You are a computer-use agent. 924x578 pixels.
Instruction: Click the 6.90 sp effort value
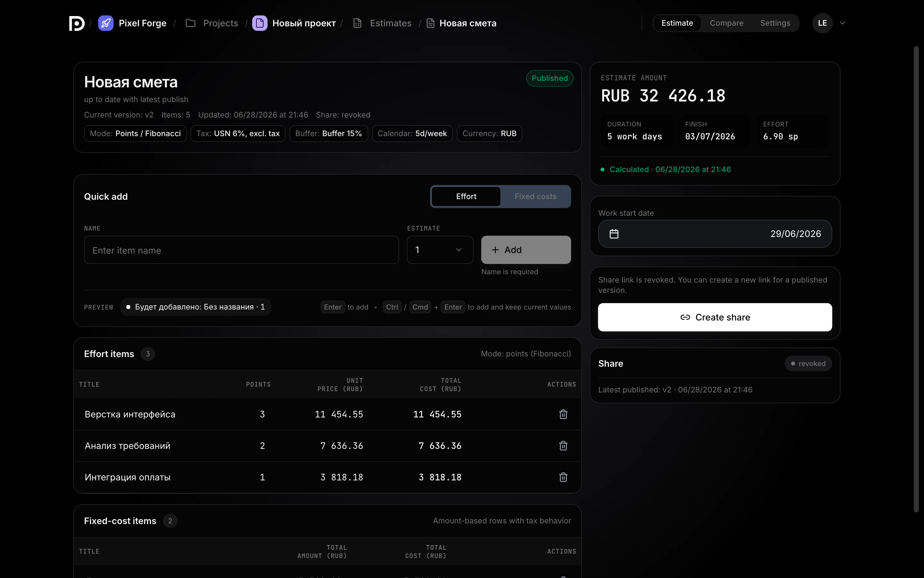(x=781, y=136)
